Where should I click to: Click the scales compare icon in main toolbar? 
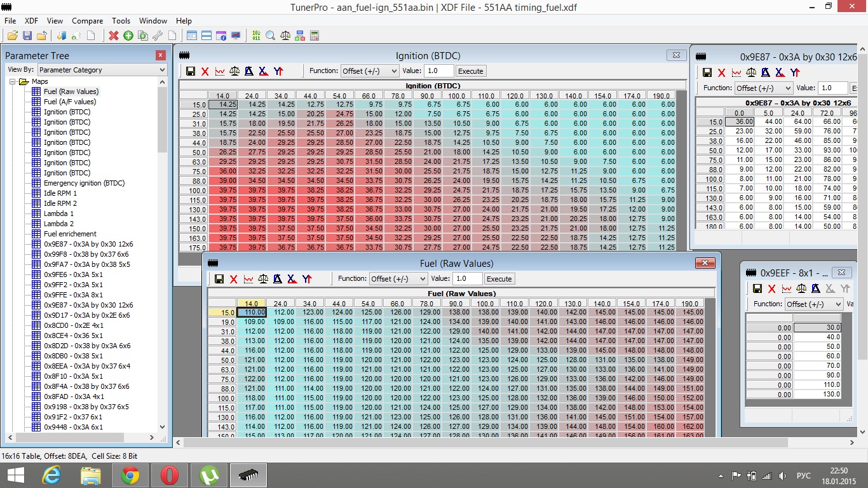pos(285,36)
